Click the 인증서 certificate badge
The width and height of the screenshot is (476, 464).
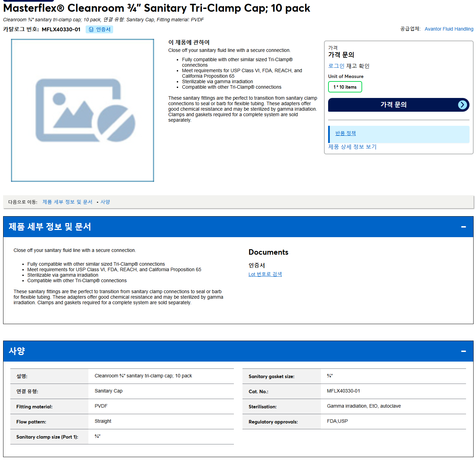pyautogui.click(x=99, y=30)
